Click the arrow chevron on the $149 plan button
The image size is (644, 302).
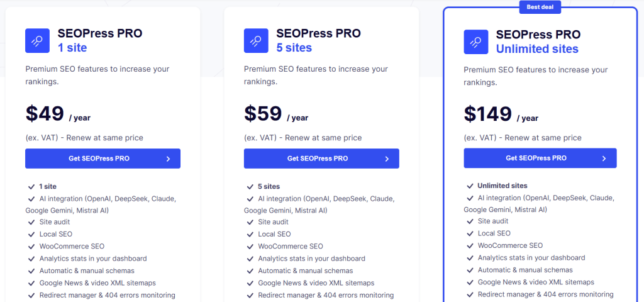604,159
